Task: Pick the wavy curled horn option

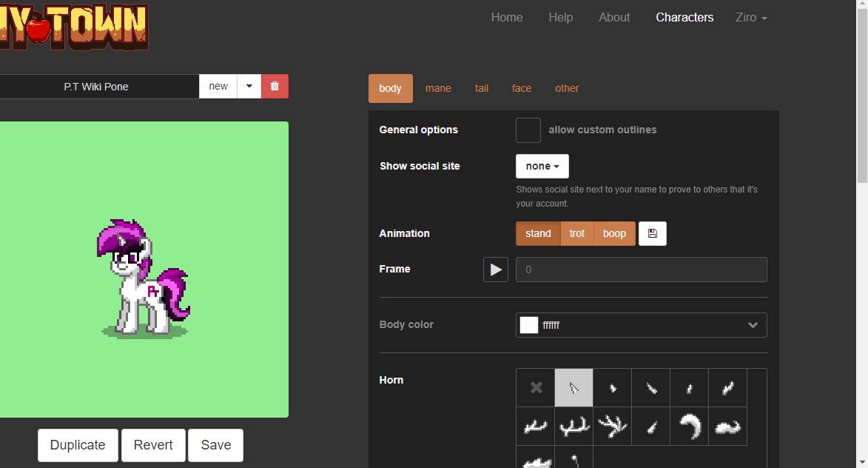Action: tap(728, 427)
